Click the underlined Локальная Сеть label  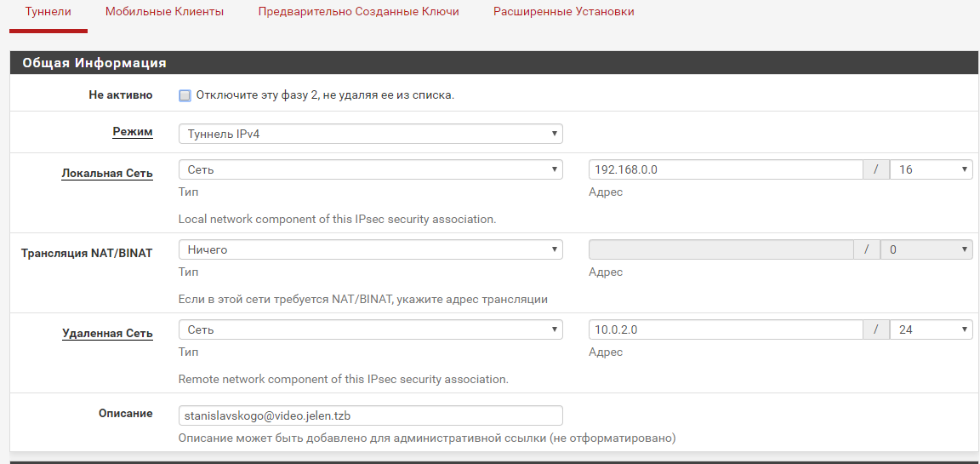coord(107,173)
